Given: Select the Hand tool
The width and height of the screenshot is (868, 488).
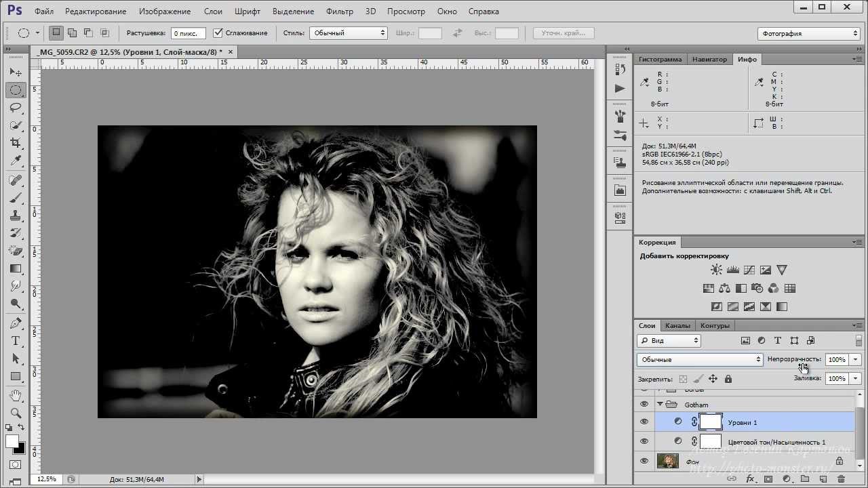Looking at the screenshot, I should [16, 395].
